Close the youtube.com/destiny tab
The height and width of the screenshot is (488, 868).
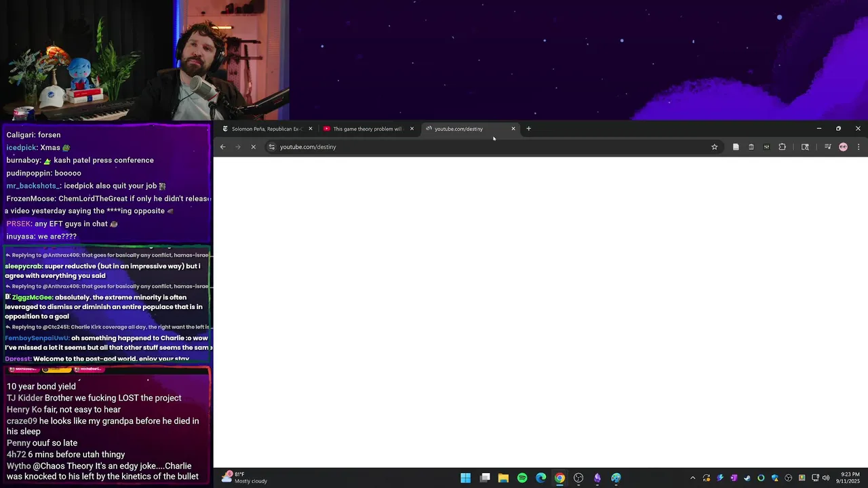513,129
